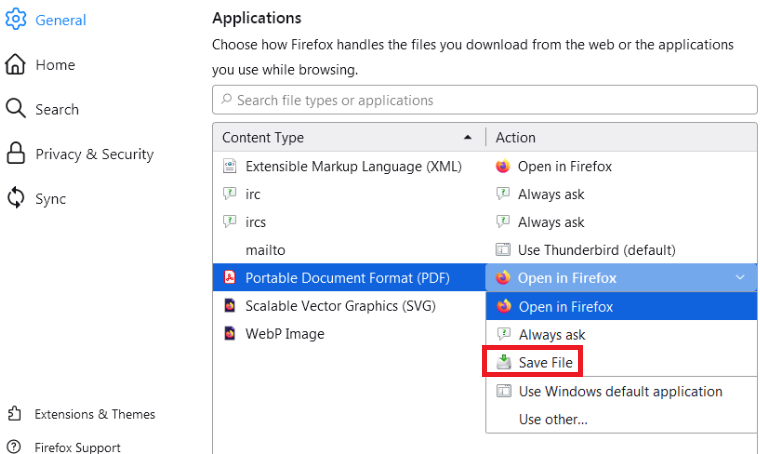Click the Windows default application icon

tap(504, 391)
